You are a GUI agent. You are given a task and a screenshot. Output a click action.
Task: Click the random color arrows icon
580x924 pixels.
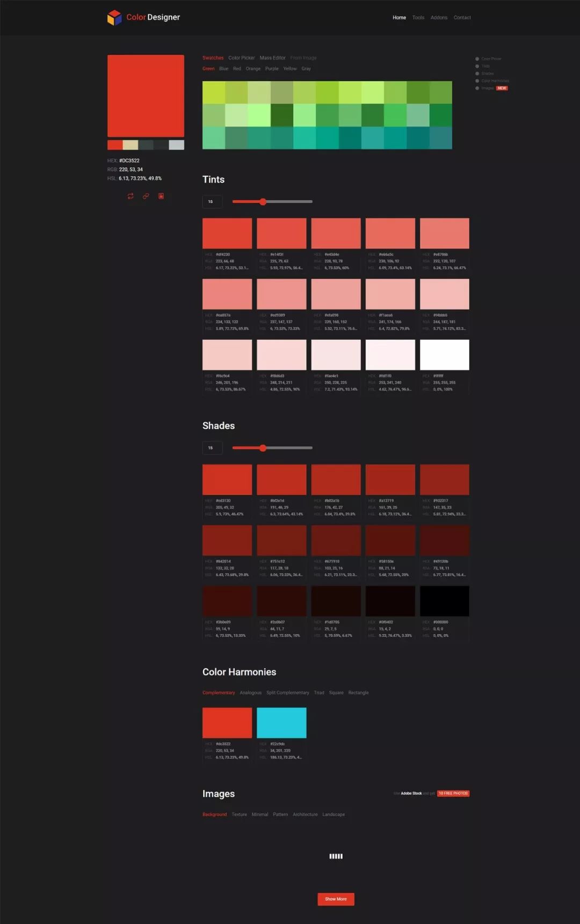point(130,196)
